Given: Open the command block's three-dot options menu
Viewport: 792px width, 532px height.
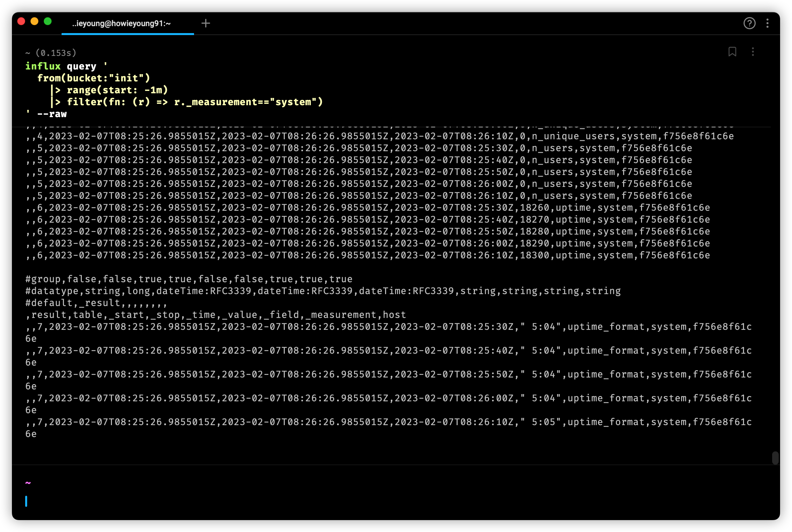Looking at the screenshot, I should (x=753, y=52).
